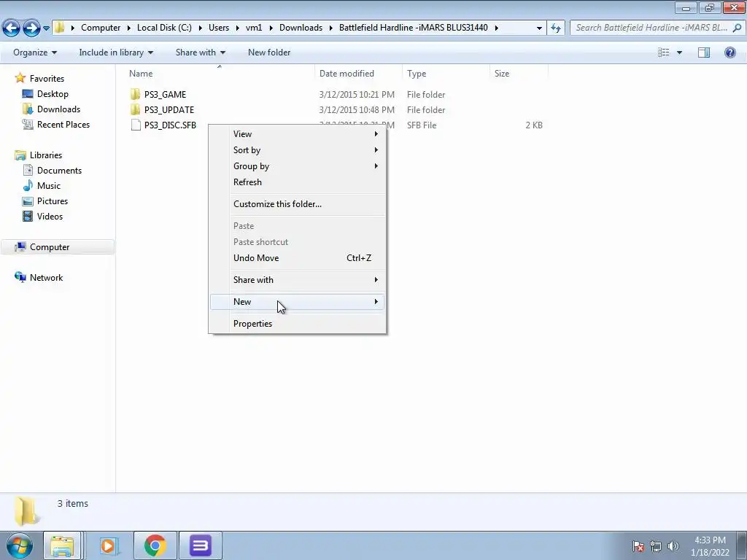The height and width of the screenshot is (560, 747).
Task: Click the large folder icon in details pane
Action: (x=27, y=511)
